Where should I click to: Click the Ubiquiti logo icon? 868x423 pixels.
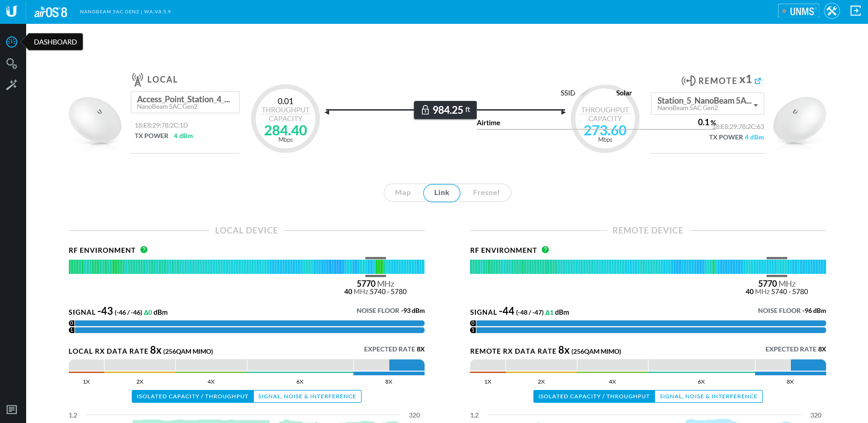pyautogui.click(x=12, y=11)
